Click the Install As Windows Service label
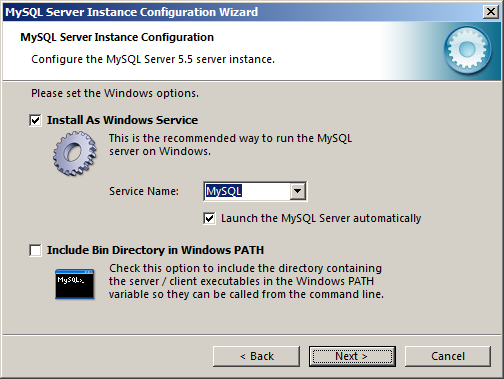 click(122, 120)
